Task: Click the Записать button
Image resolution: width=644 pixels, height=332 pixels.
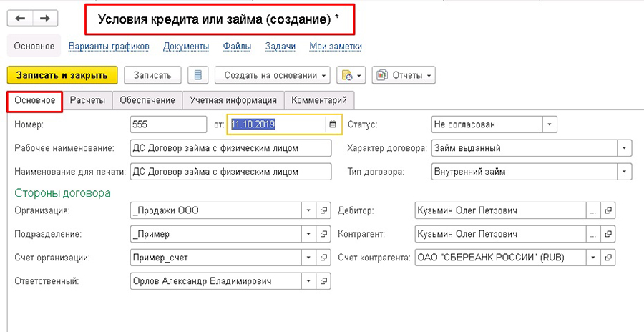Action: (x=152, y=76)
